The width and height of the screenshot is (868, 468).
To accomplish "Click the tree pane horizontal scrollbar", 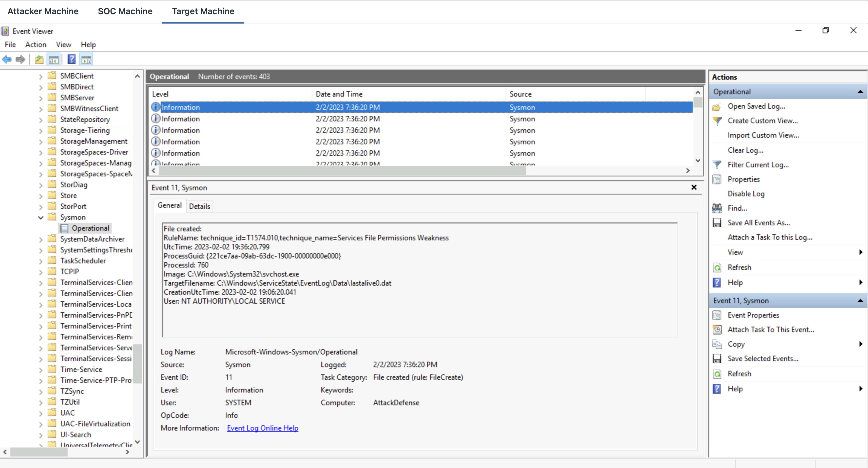I will pyautogui.click(x=39, y=452).
